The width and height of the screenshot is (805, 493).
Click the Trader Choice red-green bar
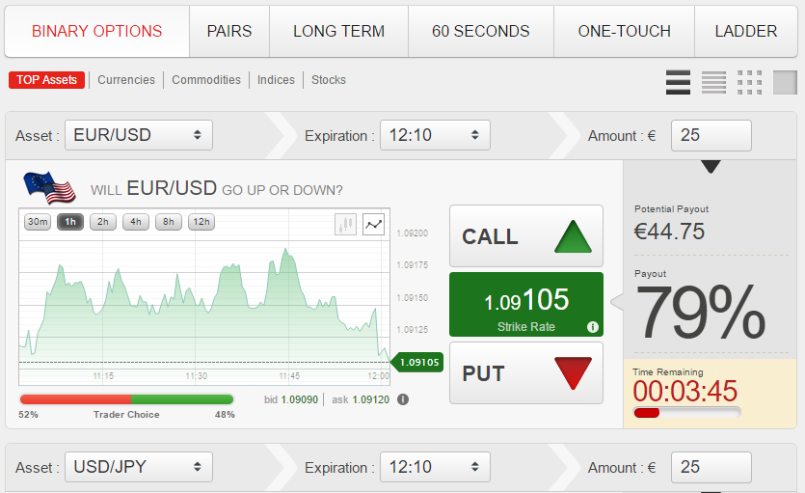tap(126, 399)
